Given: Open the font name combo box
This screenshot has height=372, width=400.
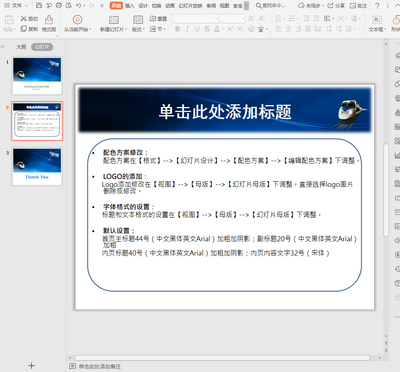Looking at the screenshot, I should coord(196,19).
